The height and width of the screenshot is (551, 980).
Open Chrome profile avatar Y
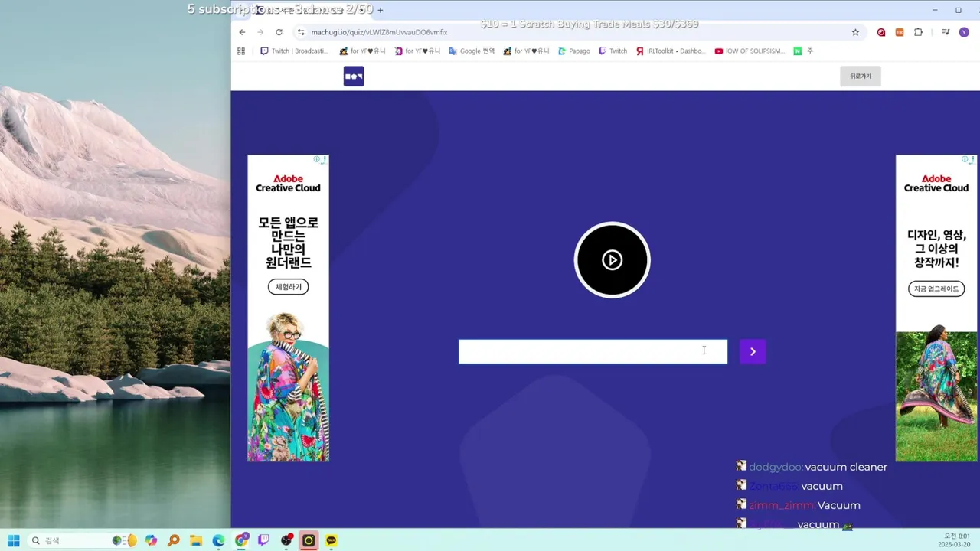click(964, 32)
